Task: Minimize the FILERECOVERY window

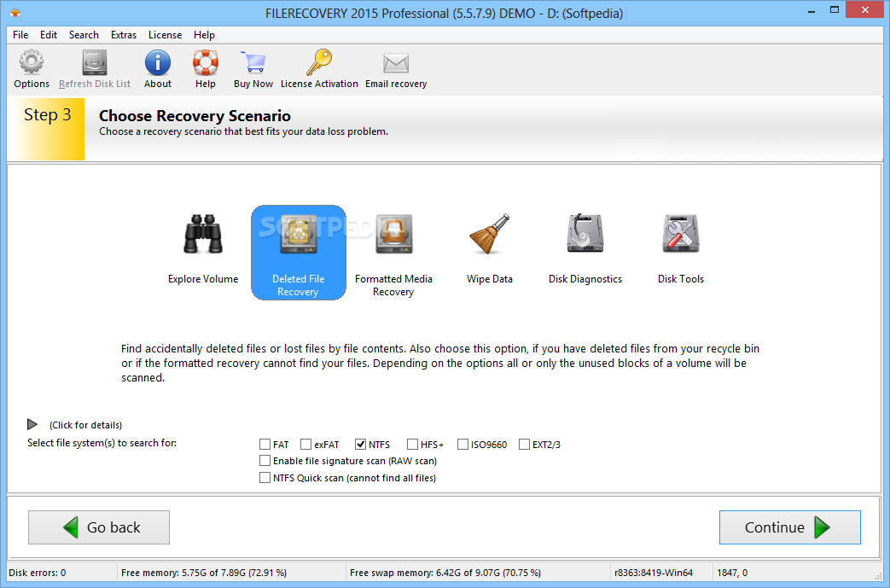Action: click(x=811, y=11)
